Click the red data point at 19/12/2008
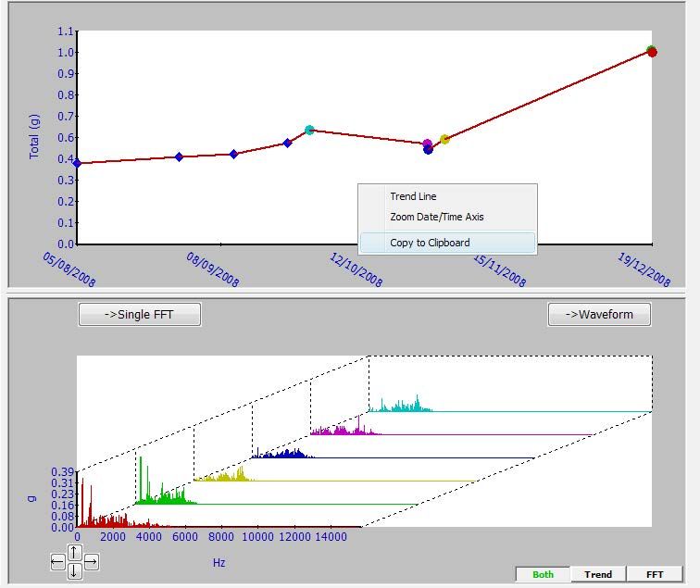The height and width of the screenshot is (588, 700). (652, 52)
